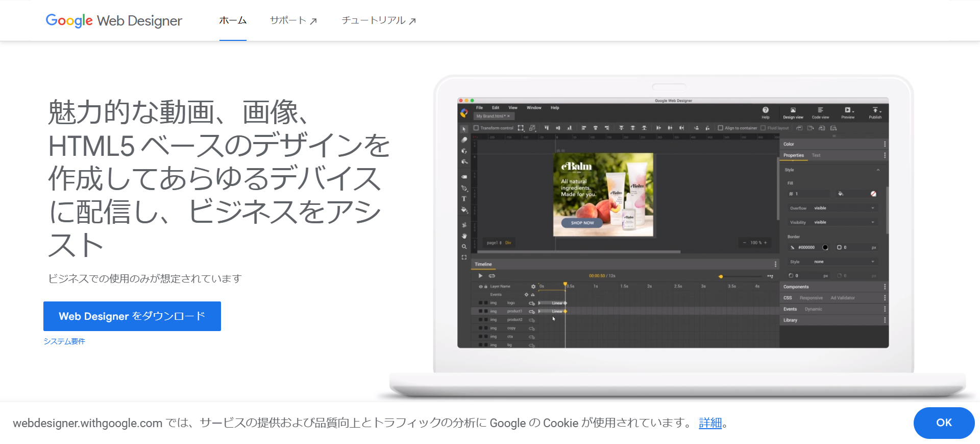The image size is (980, 444).
Task: Switch to Design view icon
Action: (793, 110)
